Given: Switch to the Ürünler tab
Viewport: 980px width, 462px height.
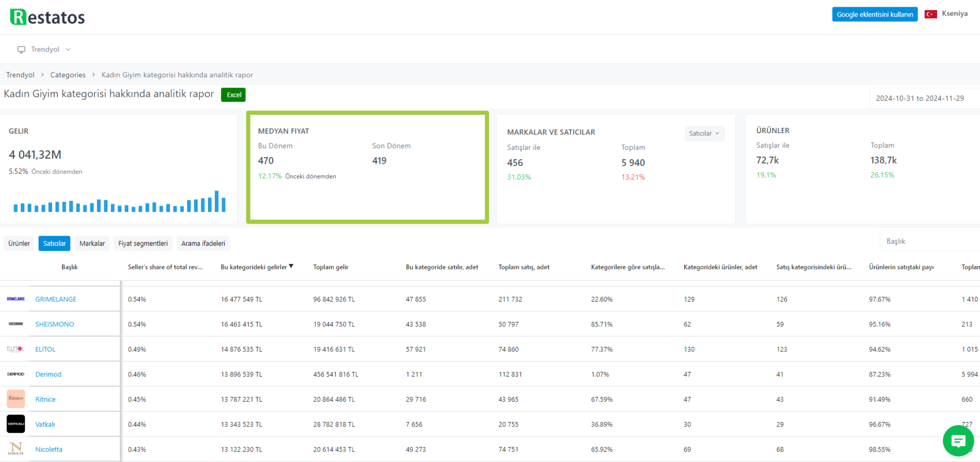Looking at the screenshot, I should click(x=19, y=244).
